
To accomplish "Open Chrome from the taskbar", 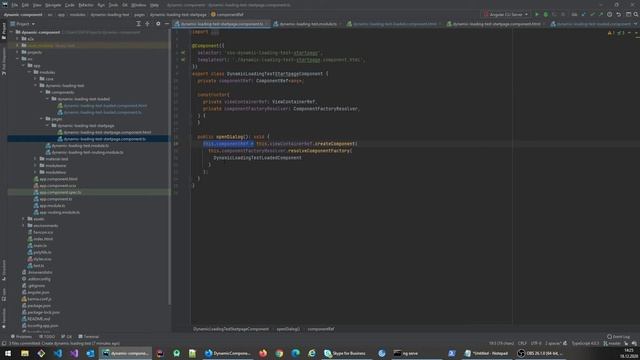I will (x=279, y=353).
